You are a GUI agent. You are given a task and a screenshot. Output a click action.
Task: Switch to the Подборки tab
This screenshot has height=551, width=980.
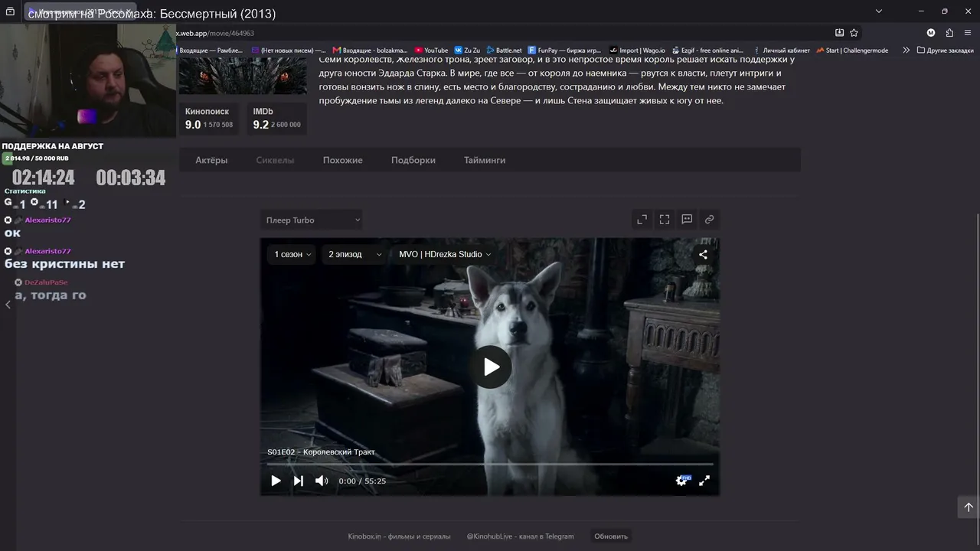pyautogui.click(x=413, y=160)
